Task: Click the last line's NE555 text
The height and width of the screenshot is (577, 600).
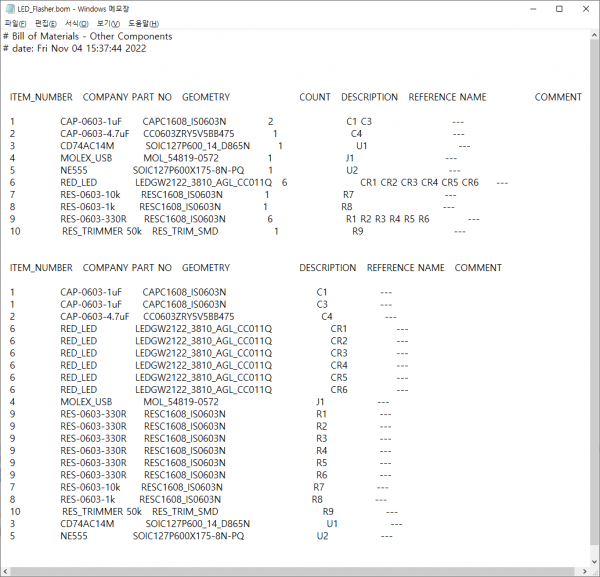Action: [x=74, y=536]
